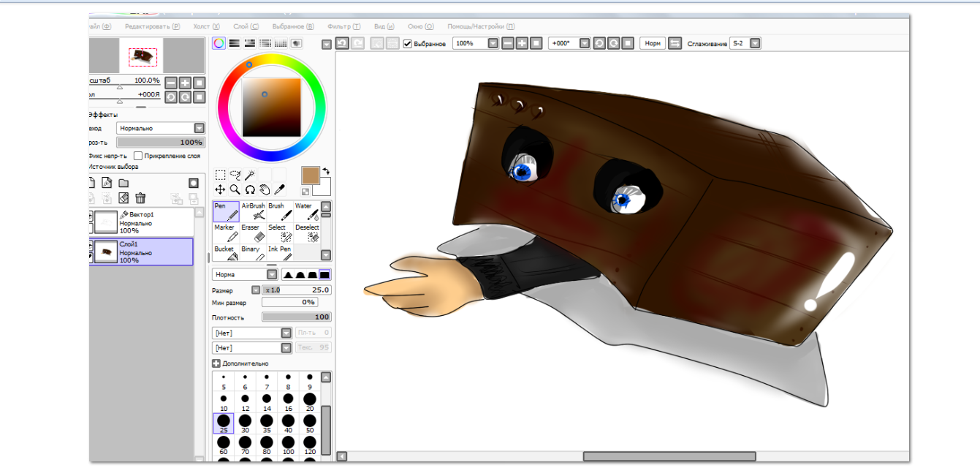980x468 pixels.
Task: Expand the Дополнительно advanced settings
Action: pos(216,363)
